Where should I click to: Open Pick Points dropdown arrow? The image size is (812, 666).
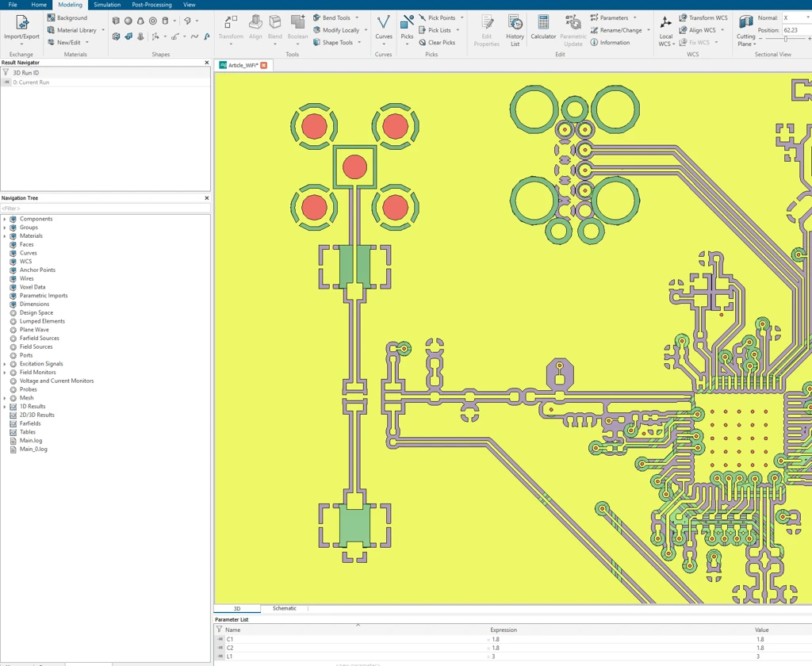[462, 17]
